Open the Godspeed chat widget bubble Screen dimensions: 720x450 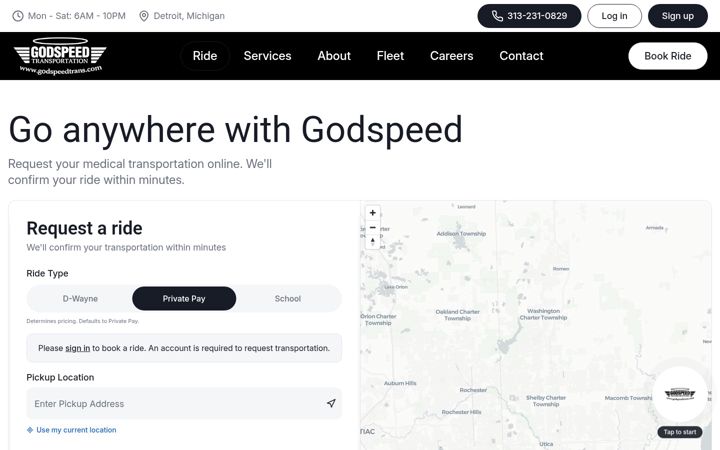point(680,394)
